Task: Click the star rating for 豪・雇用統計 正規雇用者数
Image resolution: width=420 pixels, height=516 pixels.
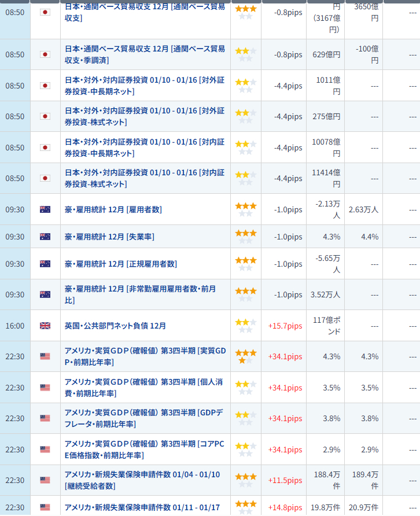Action: click(x=245, y=264)
